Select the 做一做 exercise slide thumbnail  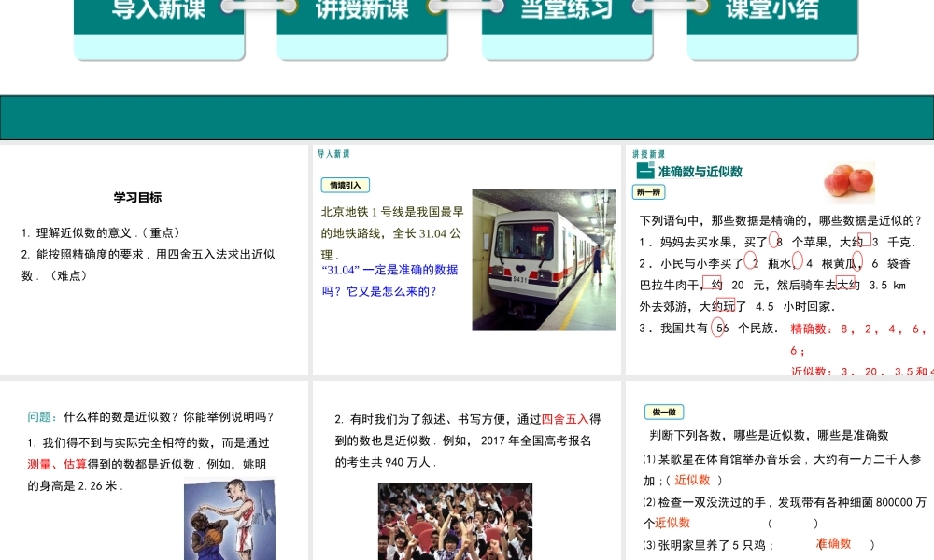click(x=780, y=470)
